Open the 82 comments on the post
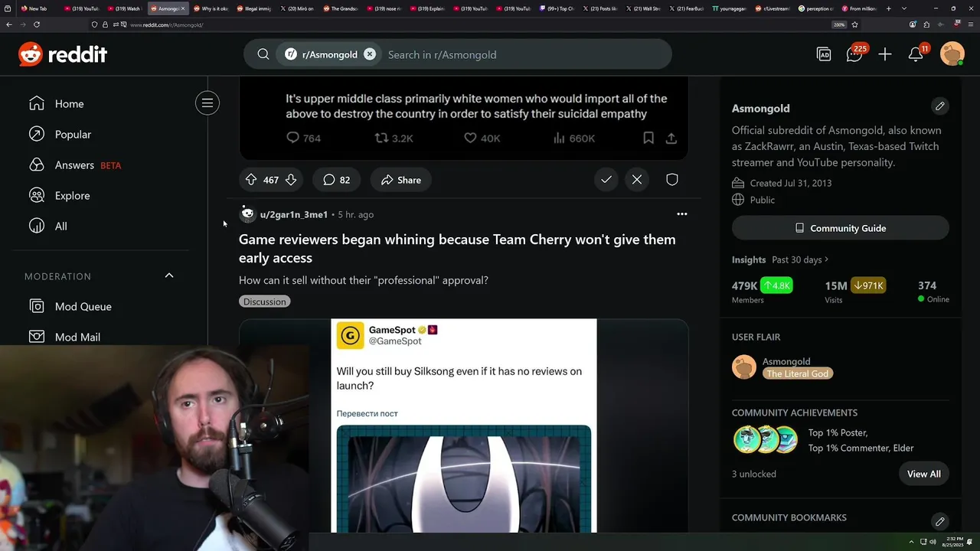This screenshot has width=980, height=551. pos(337,180)
